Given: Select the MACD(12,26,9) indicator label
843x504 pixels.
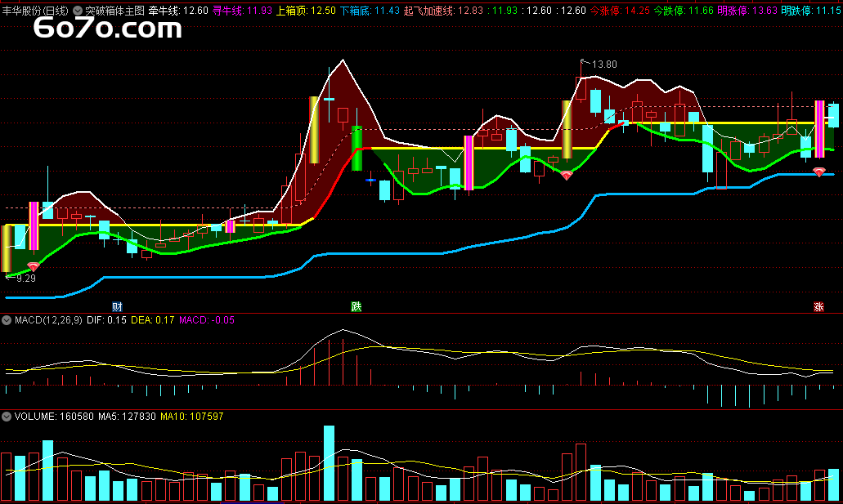Looking at the screenshot, I should click(x=48, y=320).
